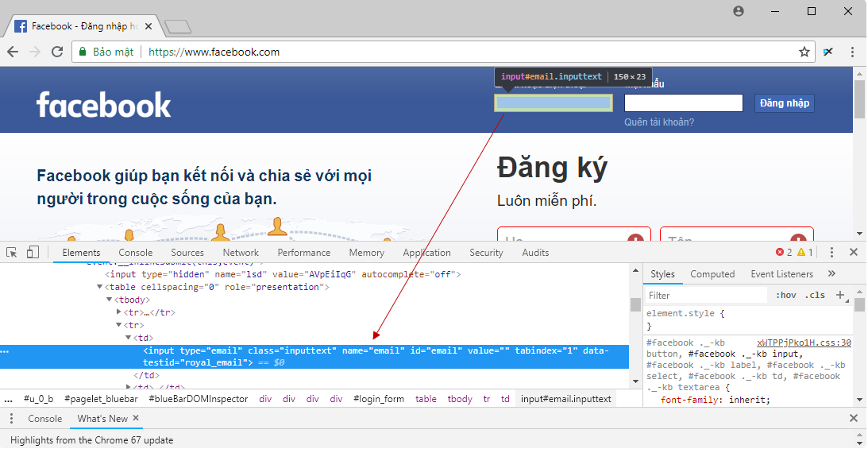
Task: Toggle :hov element state panel
Action: pyautogui.click(x=786, y=295)
